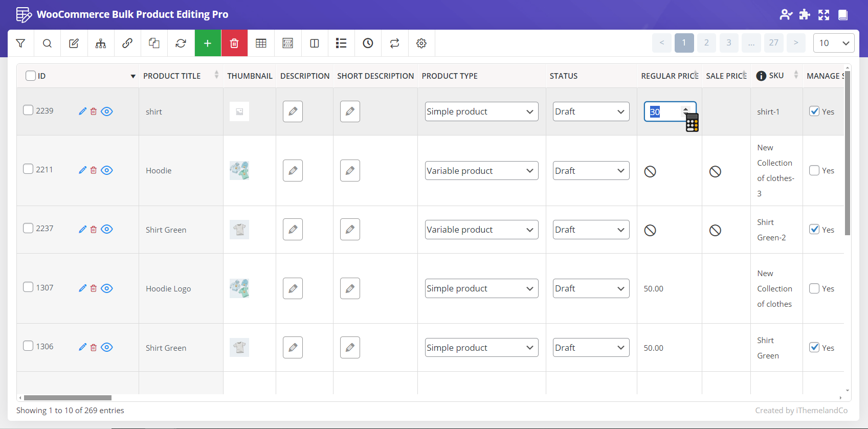Jump to page 27 in pagination
Image resolution: width=868 pixels, height=429 pixels.
[773, 43]
